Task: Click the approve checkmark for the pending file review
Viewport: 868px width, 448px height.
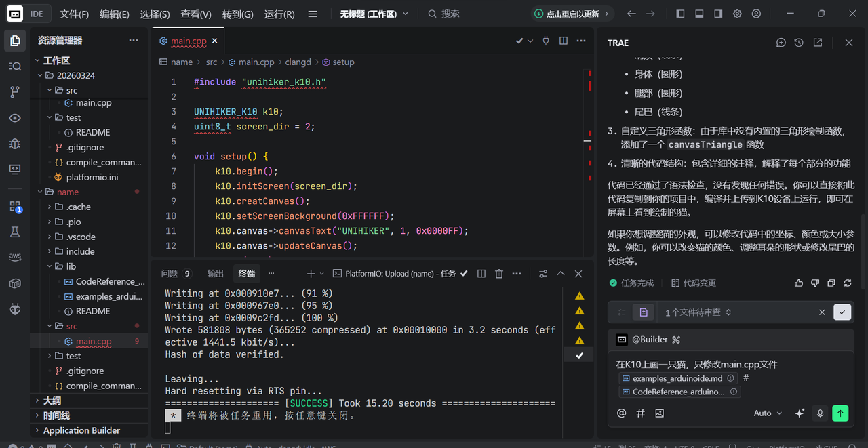Action: pyautogui.click(x=842, y=312)
